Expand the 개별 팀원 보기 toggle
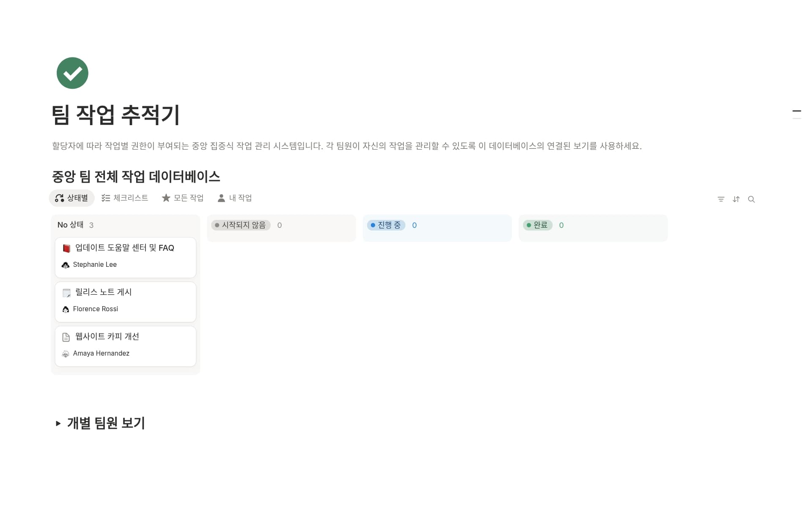The image size is (812, 507). click(58, 423)
